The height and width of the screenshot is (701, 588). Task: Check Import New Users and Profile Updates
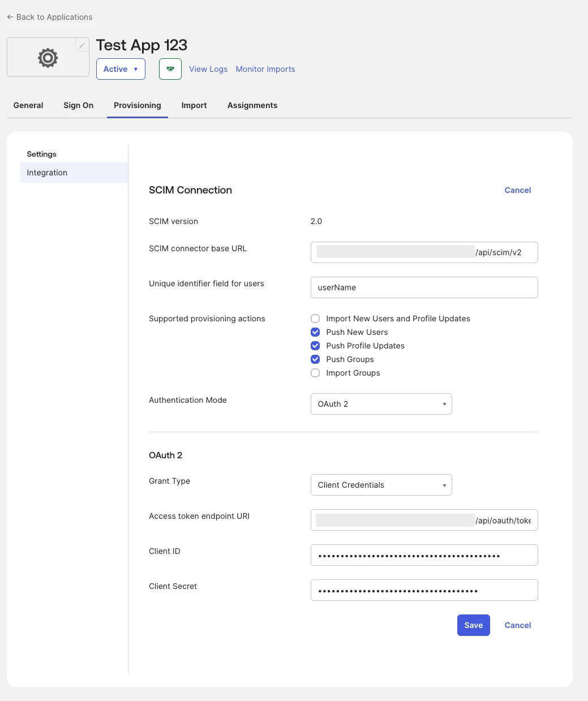coord(315,319)
